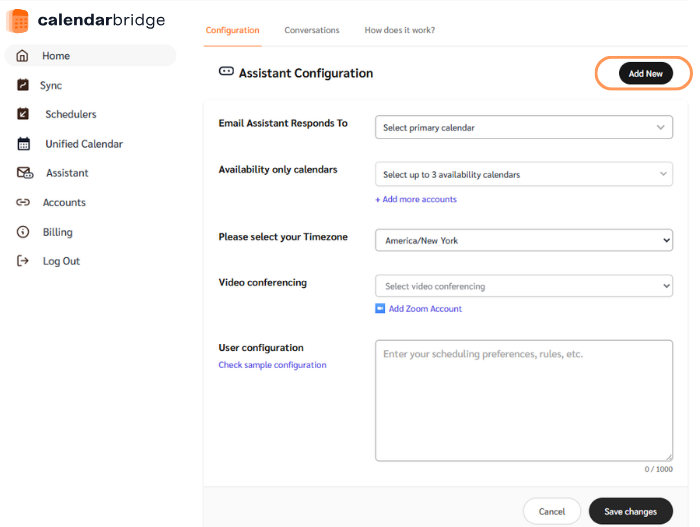Click the Add more accounts link

tap(416, 199)
